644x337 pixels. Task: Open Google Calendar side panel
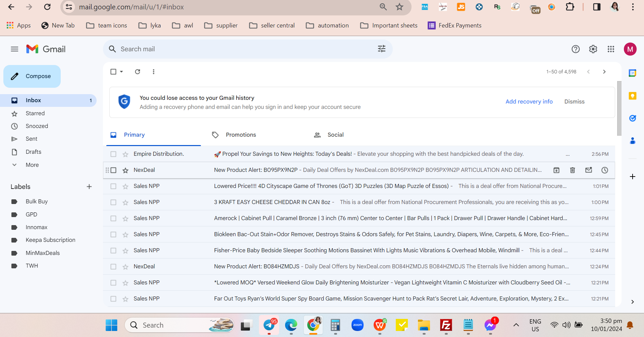click(633, 73)
